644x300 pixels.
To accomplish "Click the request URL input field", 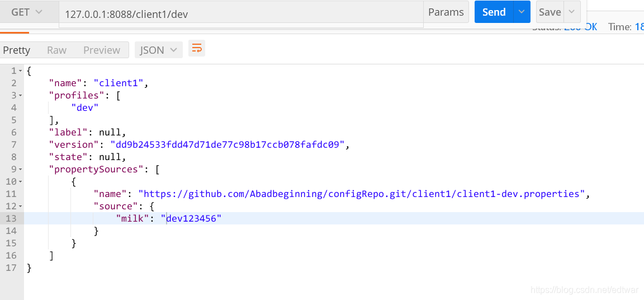I will [x=241, y=15].
